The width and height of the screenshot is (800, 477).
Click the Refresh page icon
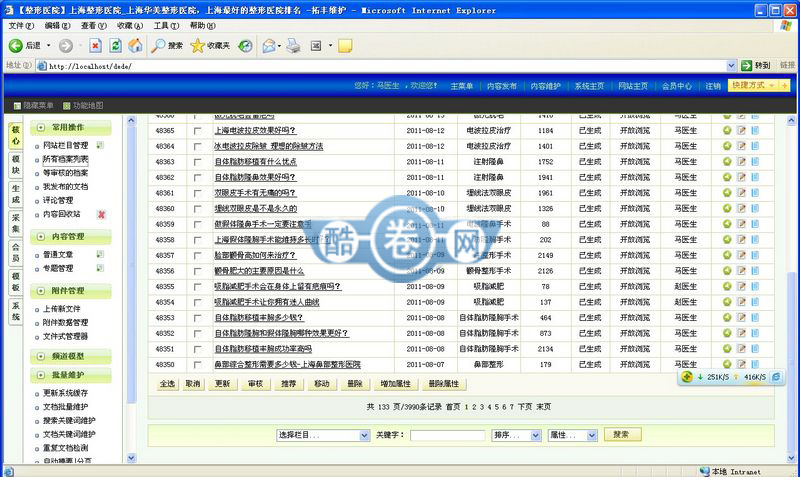pos(116,46)
